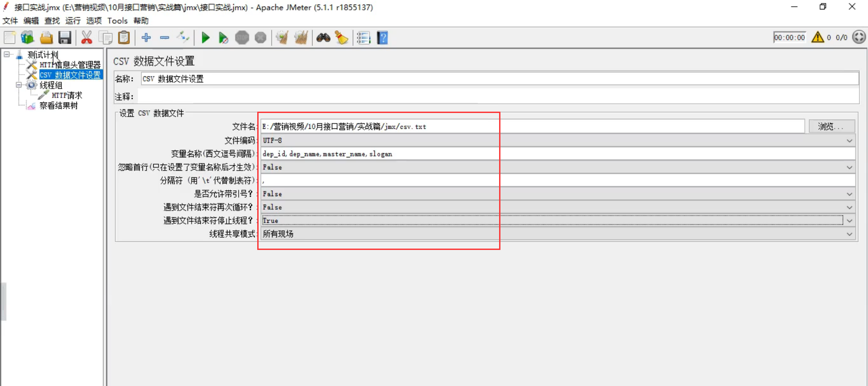Click the Stop test icon

click(242, 38)
